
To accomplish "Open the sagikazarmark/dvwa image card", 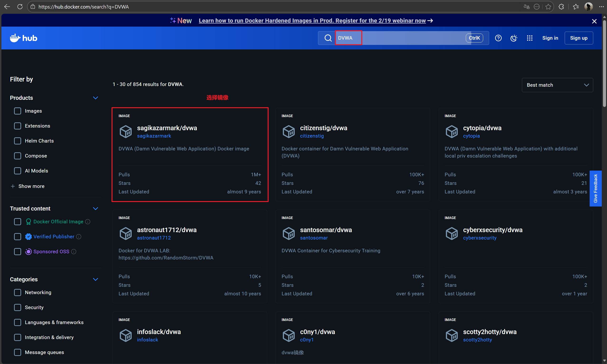I will [167, 128].
